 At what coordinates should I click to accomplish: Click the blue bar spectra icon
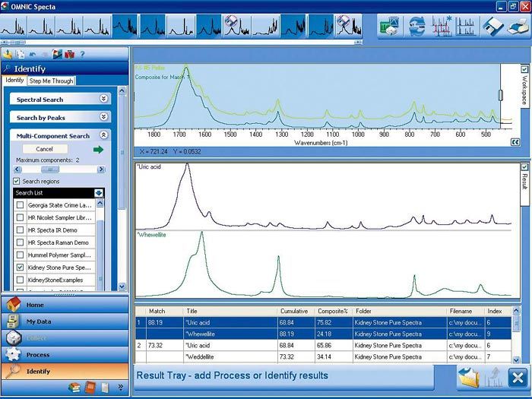click(466, 26)
